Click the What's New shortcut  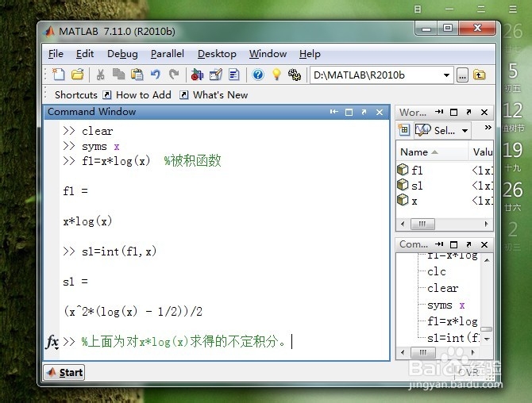point(214,95)
